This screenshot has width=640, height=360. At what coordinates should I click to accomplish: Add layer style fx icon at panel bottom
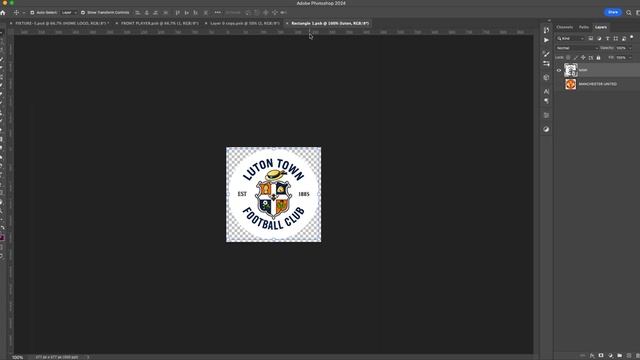pyautogui.click(x=592, y=356)
